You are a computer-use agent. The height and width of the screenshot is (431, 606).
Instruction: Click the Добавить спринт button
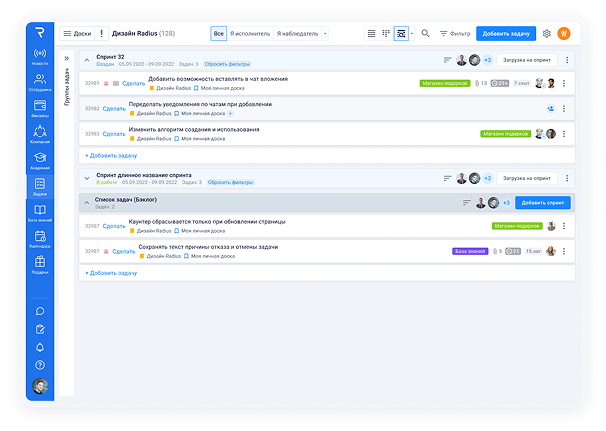543,202
